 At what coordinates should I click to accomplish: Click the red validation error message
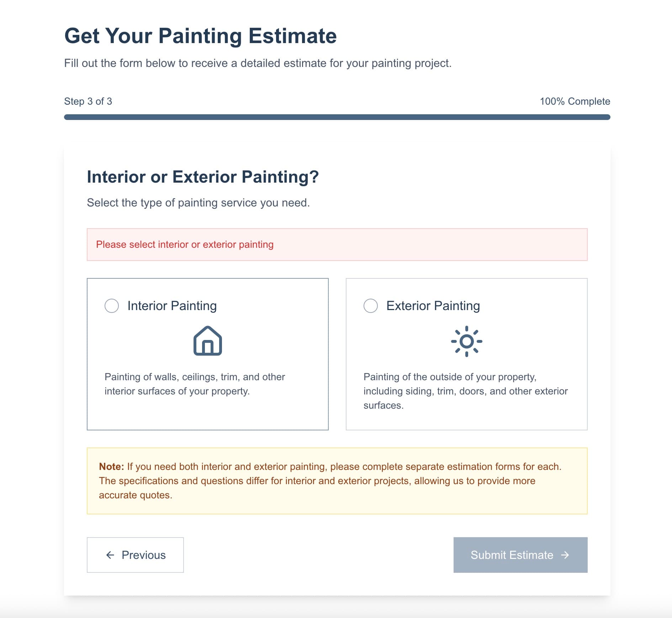185,244
